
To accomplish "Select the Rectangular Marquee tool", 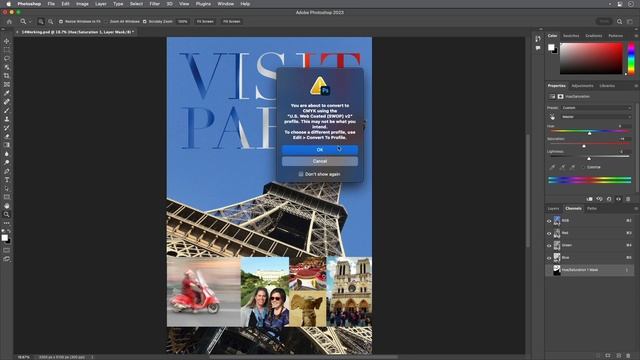I will pos(7,50).
